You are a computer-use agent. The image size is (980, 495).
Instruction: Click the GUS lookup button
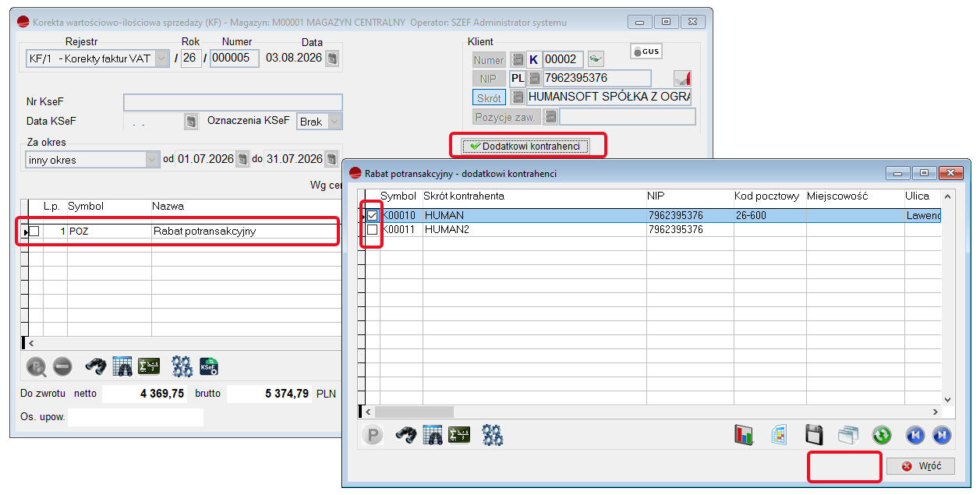(x=646, y=51)
